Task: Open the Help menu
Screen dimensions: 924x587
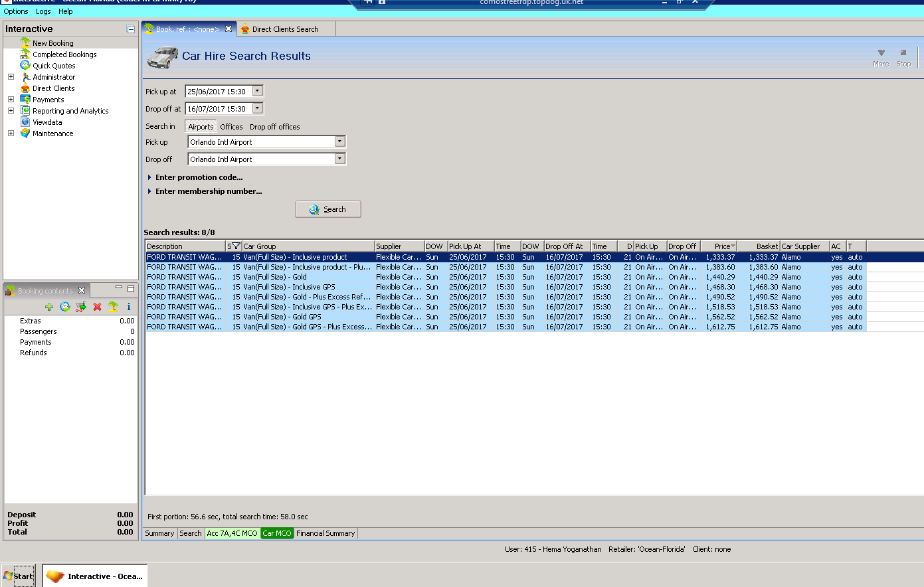Action: 66,11
